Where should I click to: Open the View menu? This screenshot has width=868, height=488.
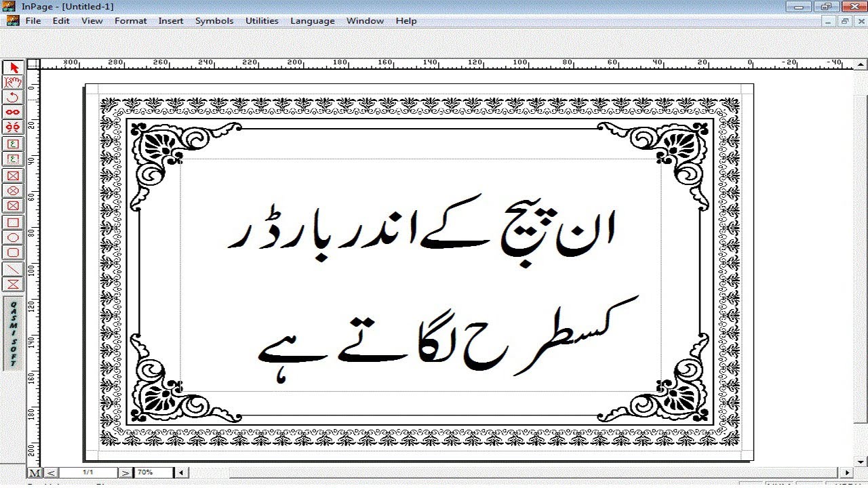(92, 21)
